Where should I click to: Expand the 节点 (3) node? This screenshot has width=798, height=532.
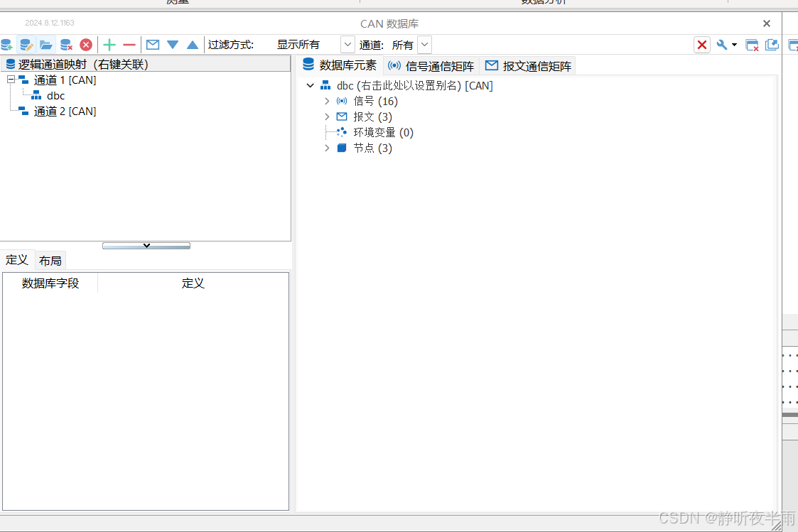point(328,148)
